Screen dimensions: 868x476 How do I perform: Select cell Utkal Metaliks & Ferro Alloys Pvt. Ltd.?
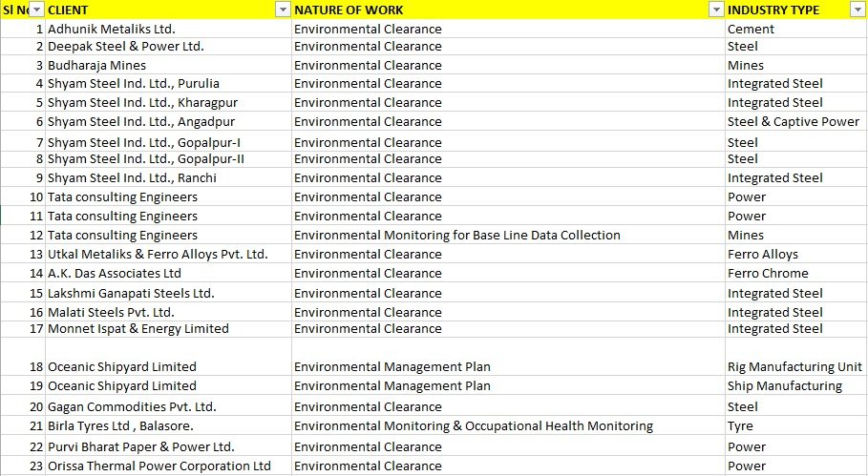pyautogui.click(x=168, y=254)
